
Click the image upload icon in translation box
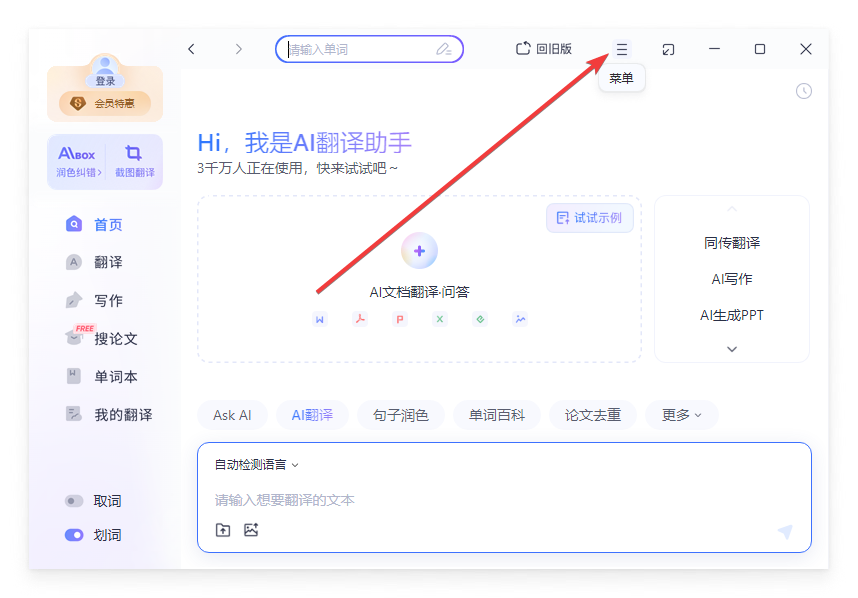(x=251, y=530)
